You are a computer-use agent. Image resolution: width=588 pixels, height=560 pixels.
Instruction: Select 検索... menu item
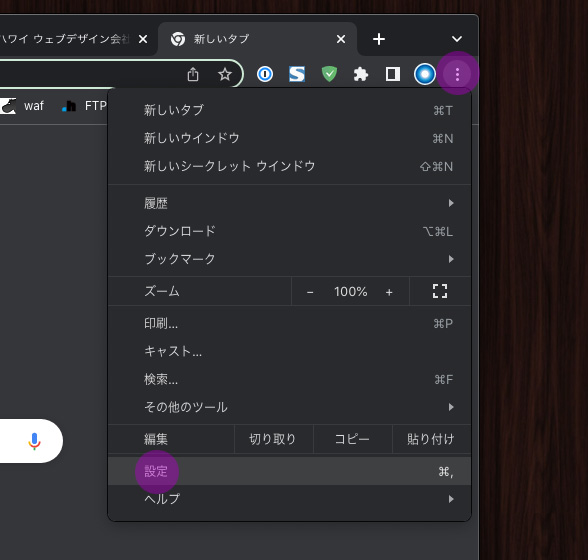[x=290, y=379]
